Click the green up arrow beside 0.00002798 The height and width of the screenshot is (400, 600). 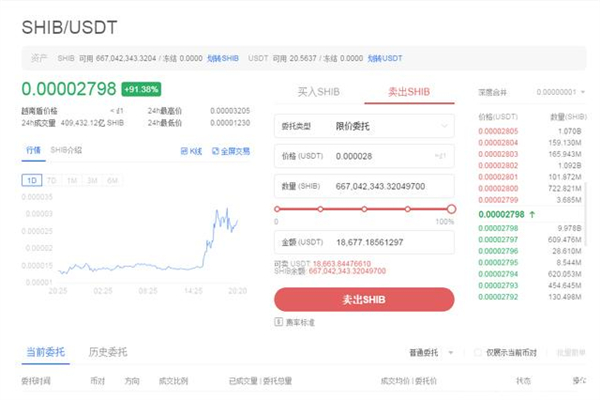(x=532, y=214)
